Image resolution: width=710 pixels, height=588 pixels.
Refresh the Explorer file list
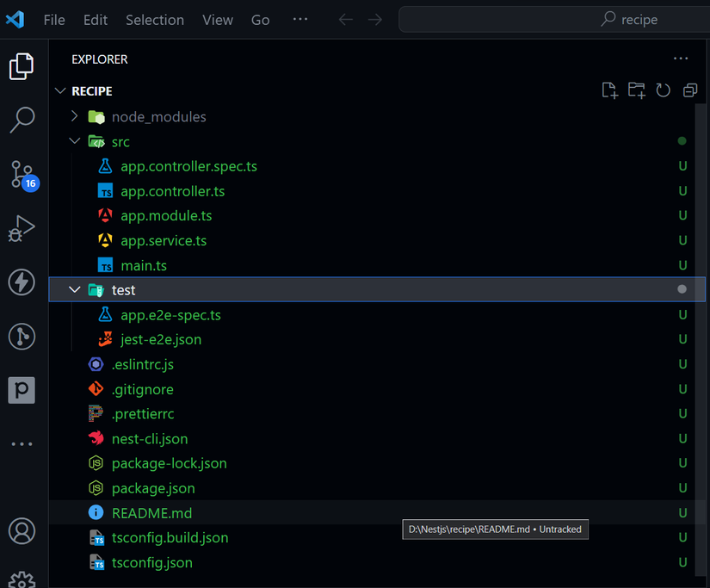coord(663,90)
